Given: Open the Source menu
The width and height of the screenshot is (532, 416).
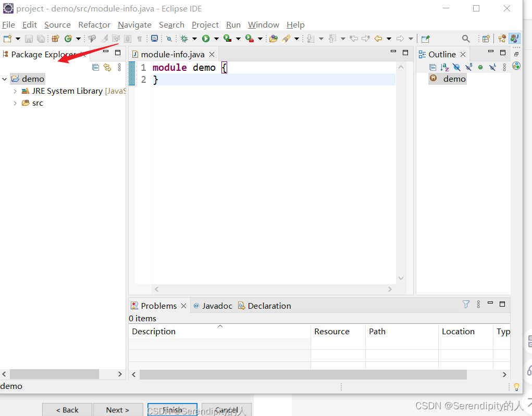Looking at the screenshot, I should point(57,25).
